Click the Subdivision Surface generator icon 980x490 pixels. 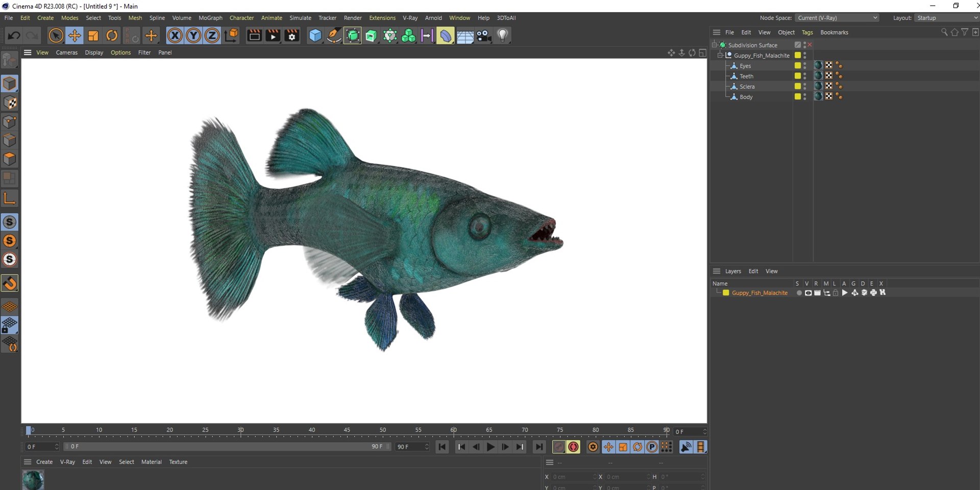coord(353,36)
